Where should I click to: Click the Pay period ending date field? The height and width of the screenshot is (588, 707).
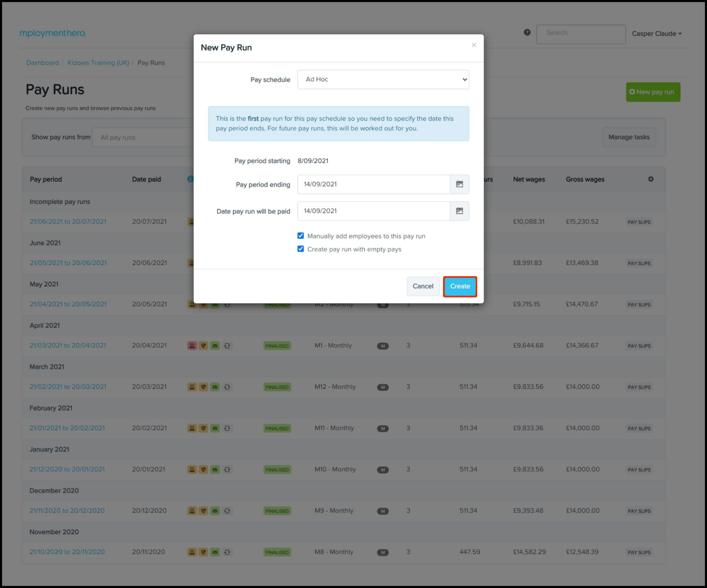point(373,184)
